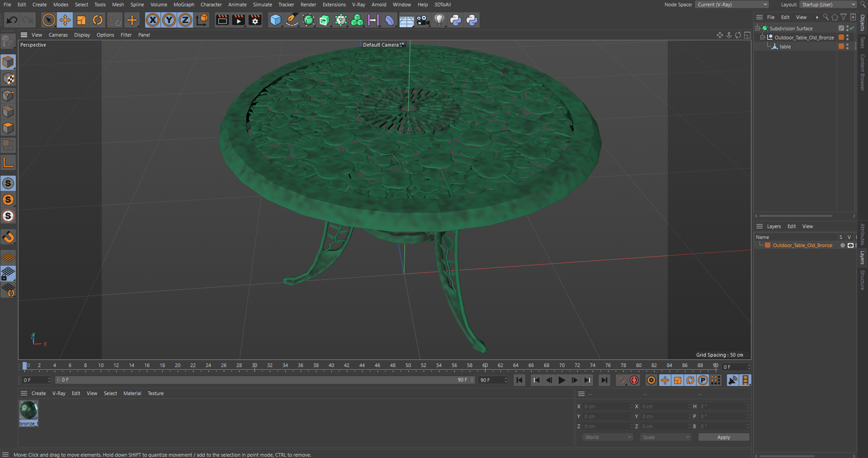
Task: Toggle Outdoor_Table_Old_Bronze layer visibility eye
Action: [x=850, y=245]
